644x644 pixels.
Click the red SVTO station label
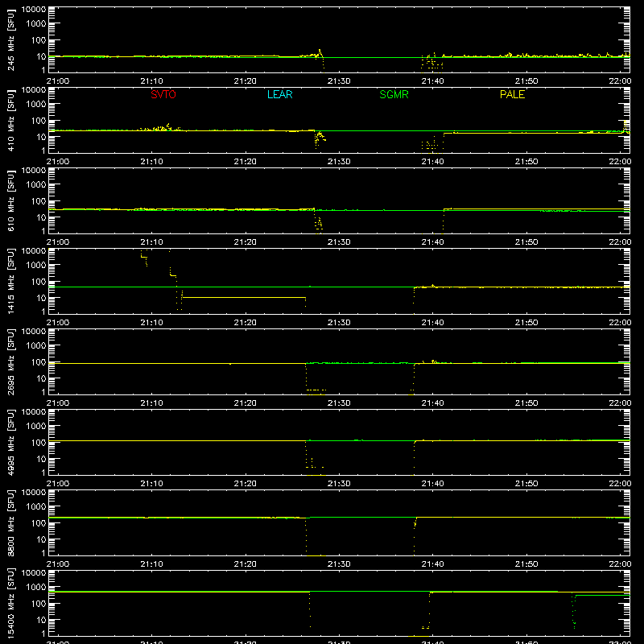163,94
